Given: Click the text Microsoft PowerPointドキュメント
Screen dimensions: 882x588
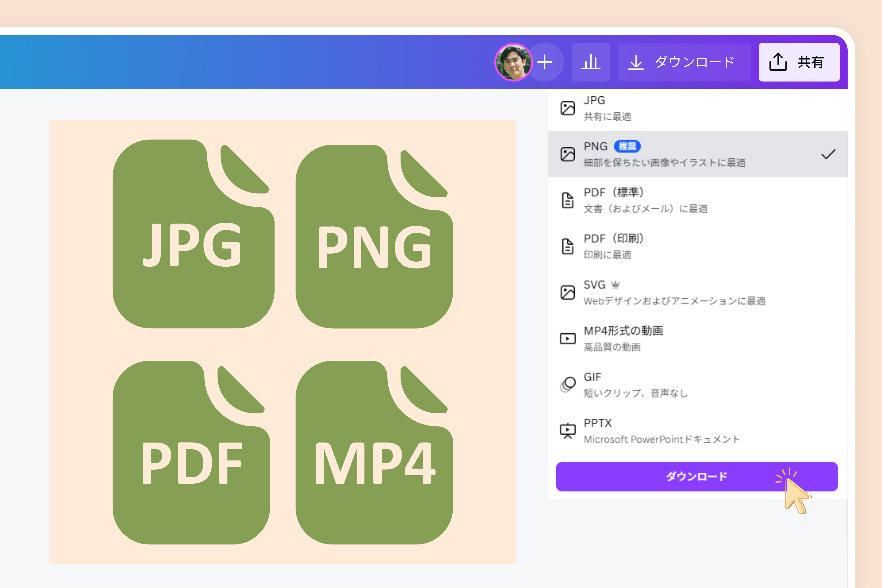Looking at the screenshot, I should (x=662, y=439).
